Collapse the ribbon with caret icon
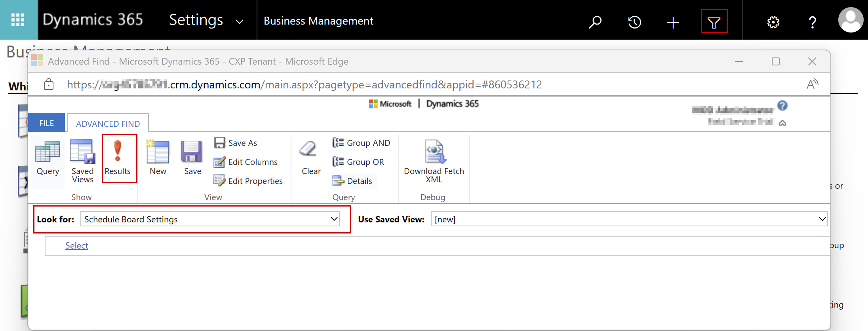 [782, 123]
